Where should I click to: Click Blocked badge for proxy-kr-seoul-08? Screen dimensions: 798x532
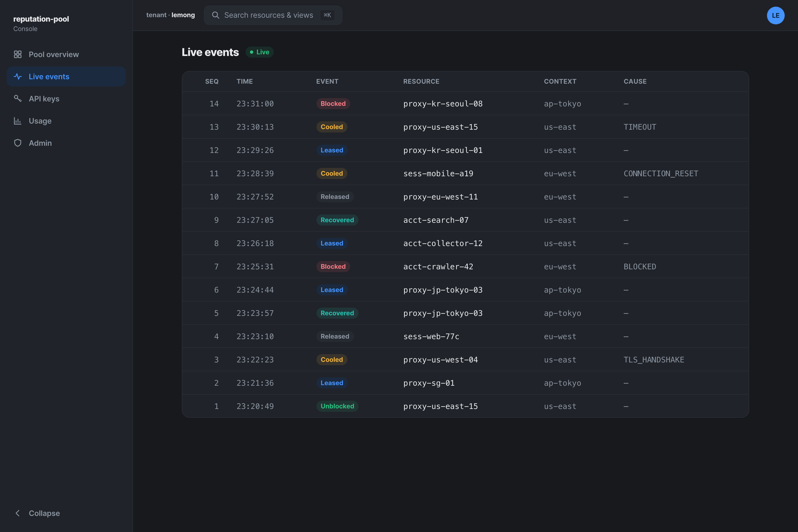click(x=333, y=103)
